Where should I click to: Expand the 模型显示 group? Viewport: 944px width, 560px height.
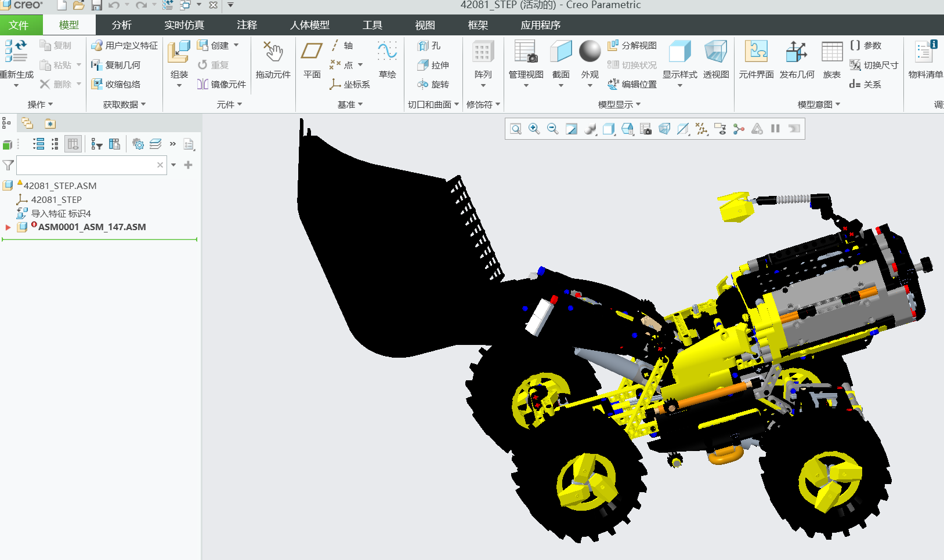pyautogui.click(x=619, y=104)
